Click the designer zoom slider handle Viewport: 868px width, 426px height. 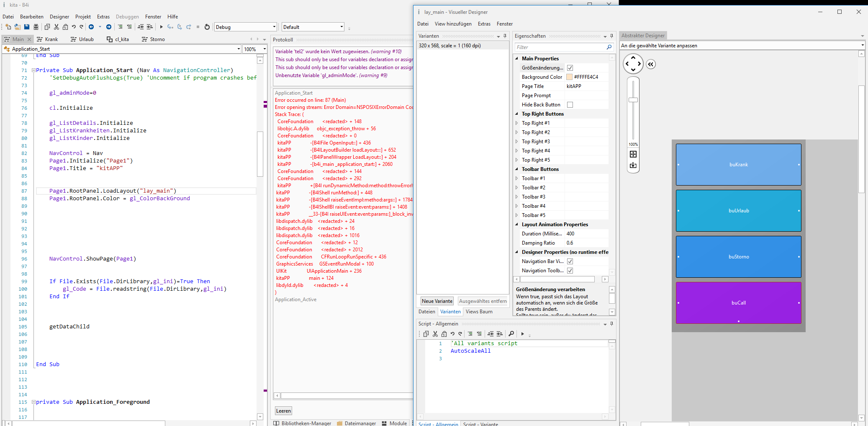(633, 100)
